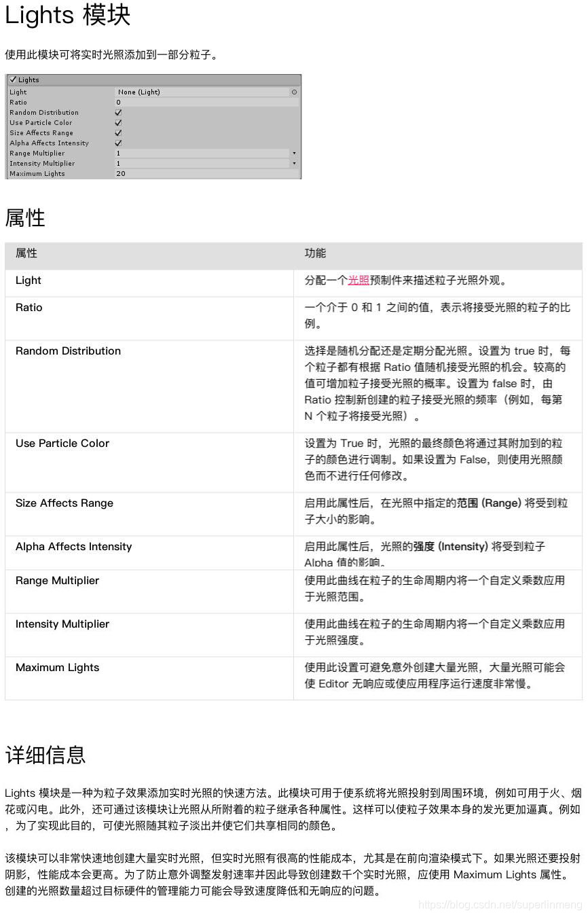The height and width of the screenshot is (917, 588).
Task: Open the 光照 hyperlink in the table
Action: (x=359, y=281)
